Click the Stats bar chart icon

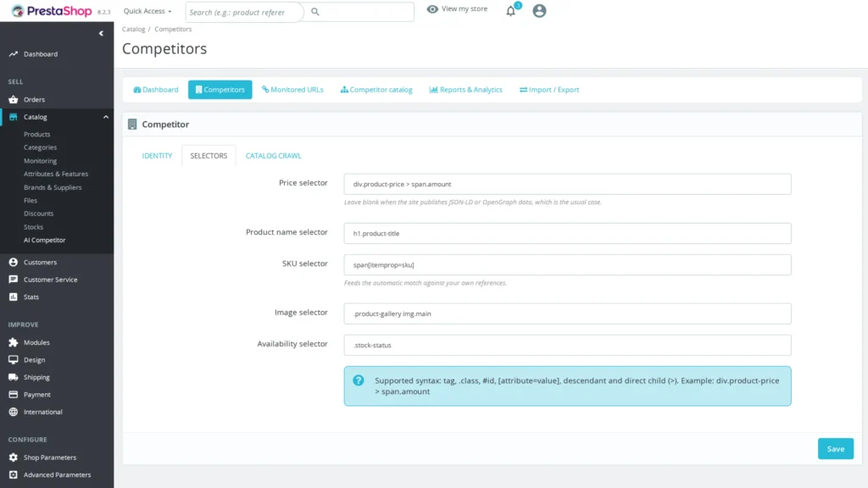click(x=14, y=297)
